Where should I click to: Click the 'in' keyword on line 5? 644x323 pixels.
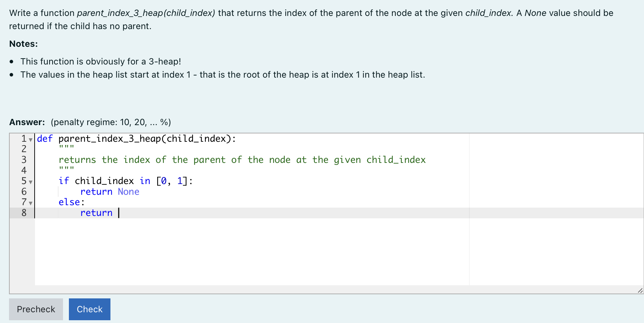(145, 181)
